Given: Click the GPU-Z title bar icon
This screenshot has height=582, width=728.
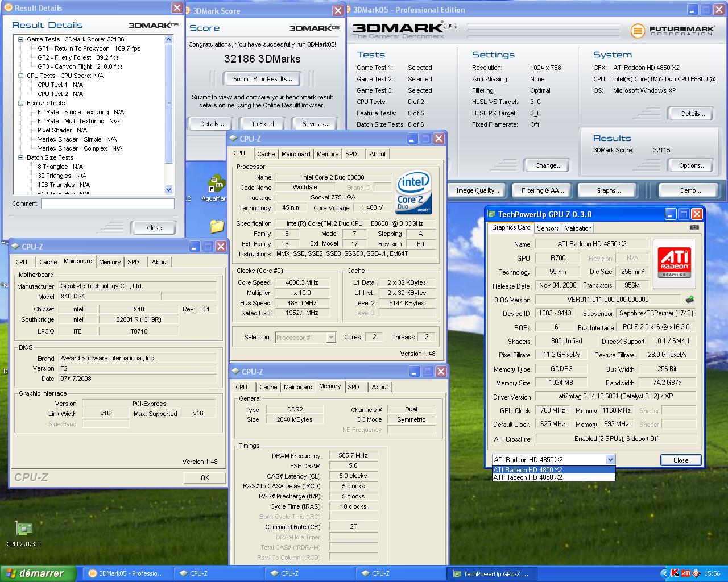Looking at the screenshot, I should [491, 214].
